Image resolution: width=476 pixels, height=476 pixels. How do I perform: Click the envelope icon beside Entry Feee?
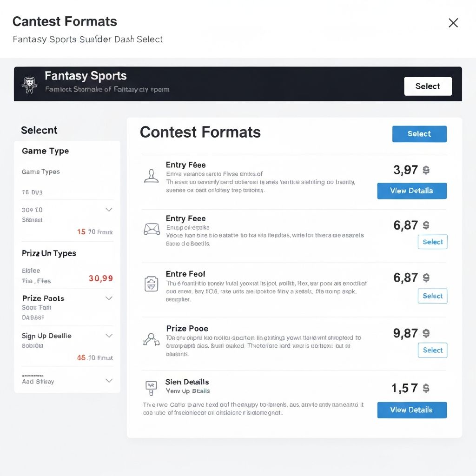click(152, 229)
